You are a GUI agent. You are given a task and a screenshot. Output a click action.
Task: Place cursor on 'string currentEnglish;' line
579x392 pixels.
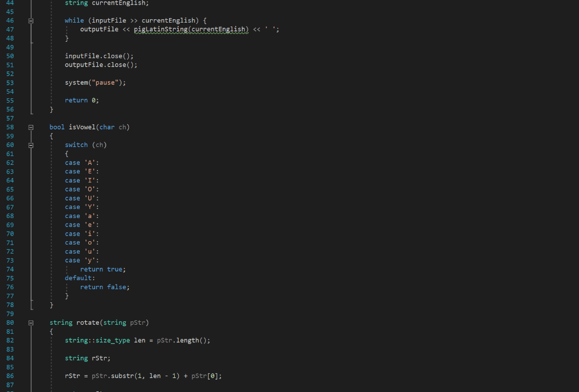click(x=107, y=3)
